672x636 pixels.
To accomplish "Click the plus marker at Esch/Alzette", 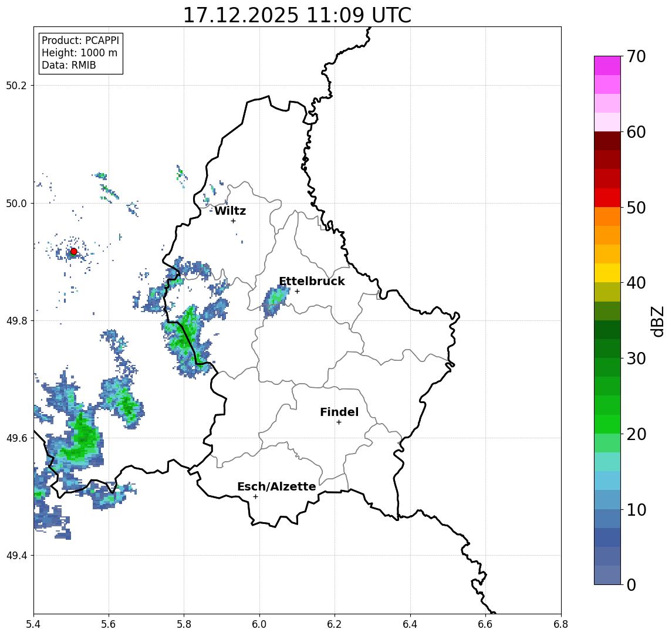I will (255, 497).
